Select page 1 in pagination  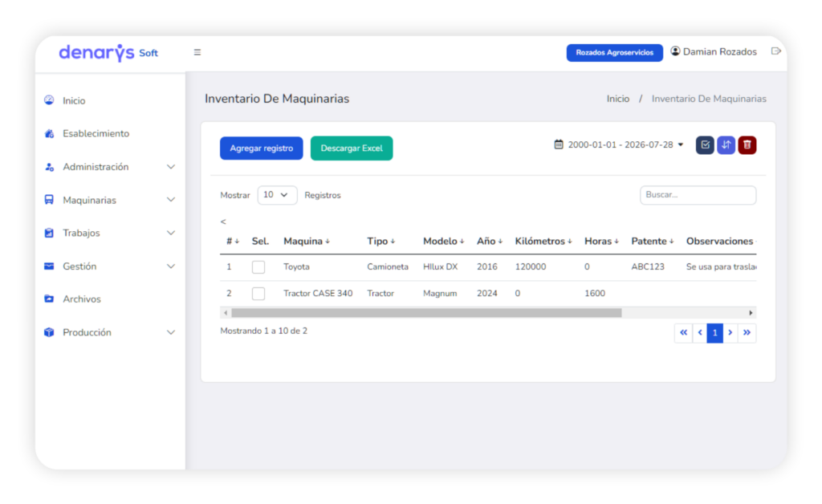715,333
